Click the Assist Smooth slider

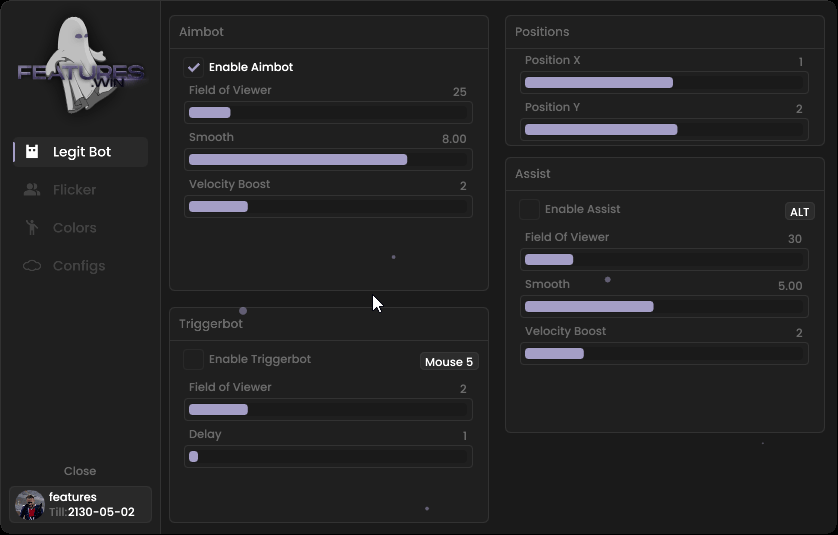[x=664, y=307]
